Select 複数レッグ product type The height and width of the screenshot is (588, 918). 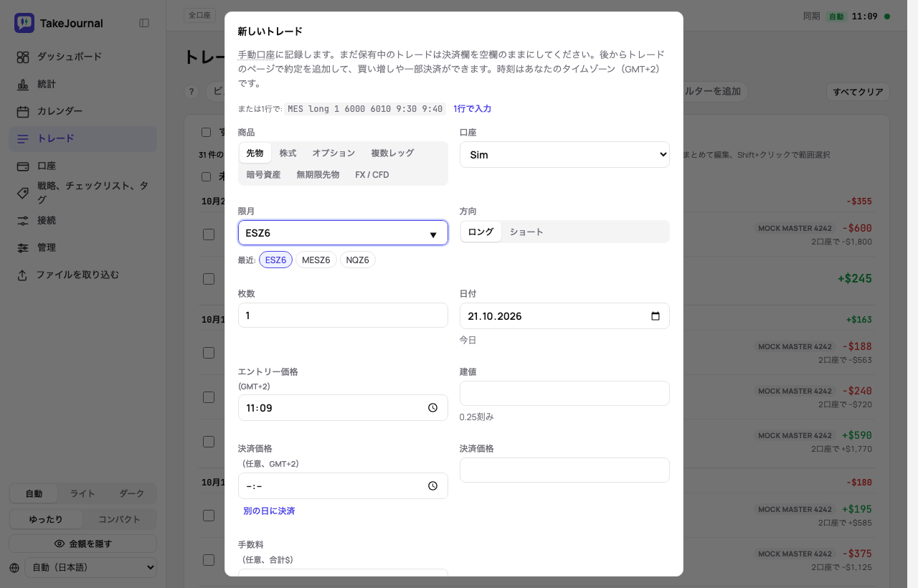(392, 153)
